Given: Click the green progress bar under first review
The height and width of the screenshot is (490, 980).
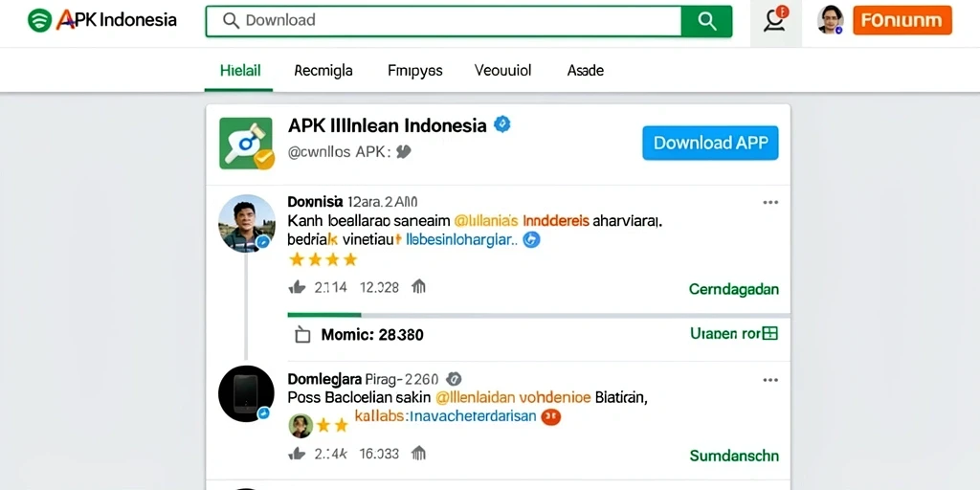Looking at the screenshot, I should point(323,315).
